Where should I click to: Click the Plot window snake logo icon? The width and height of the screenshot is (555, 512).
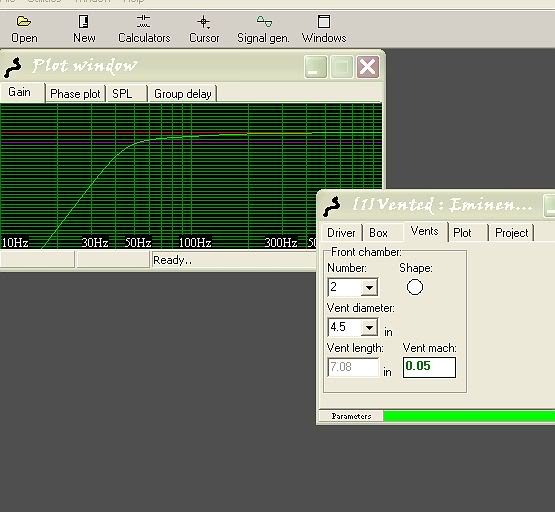(13, 67)
